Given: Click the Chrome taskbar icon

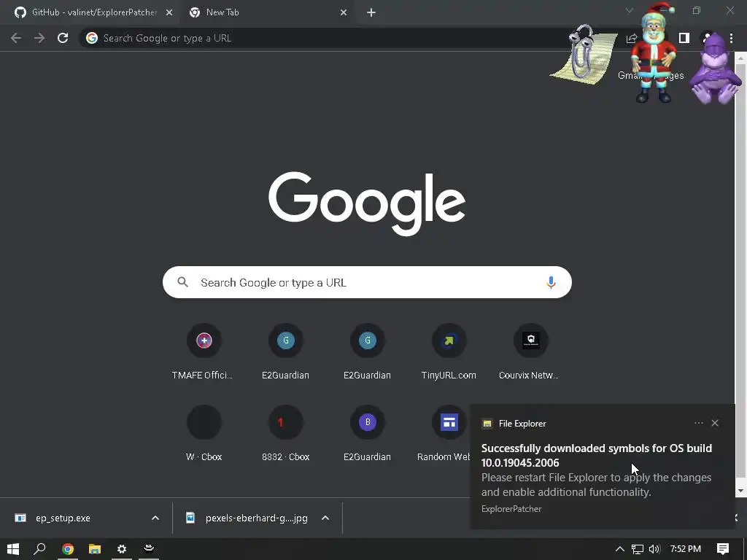Looking at the screenshot, I should pos(68,549).
